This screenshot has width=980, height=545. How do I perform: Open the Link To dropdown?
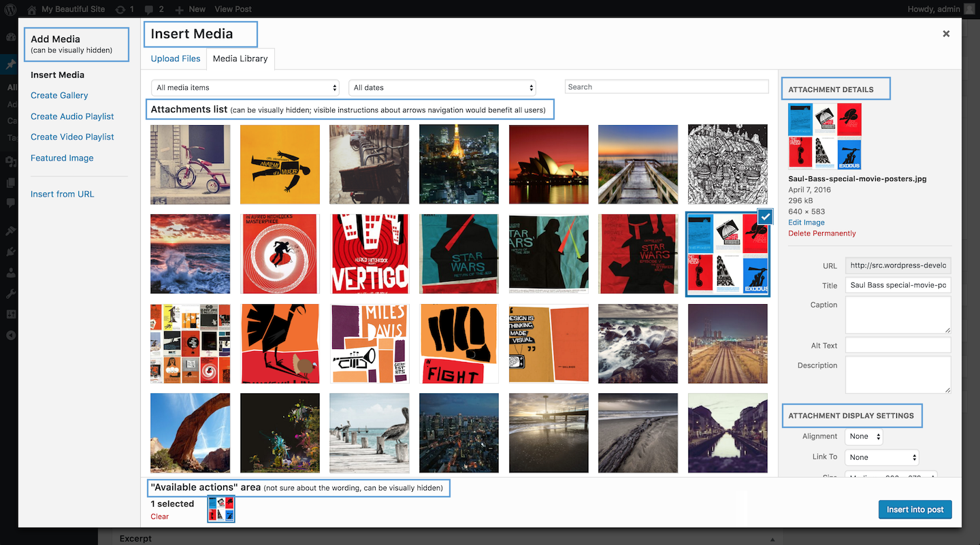click(882, 457)
